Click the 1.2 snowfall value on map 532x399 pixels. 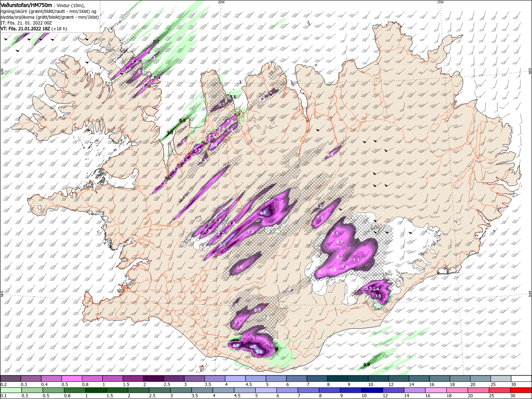point(320,218)
